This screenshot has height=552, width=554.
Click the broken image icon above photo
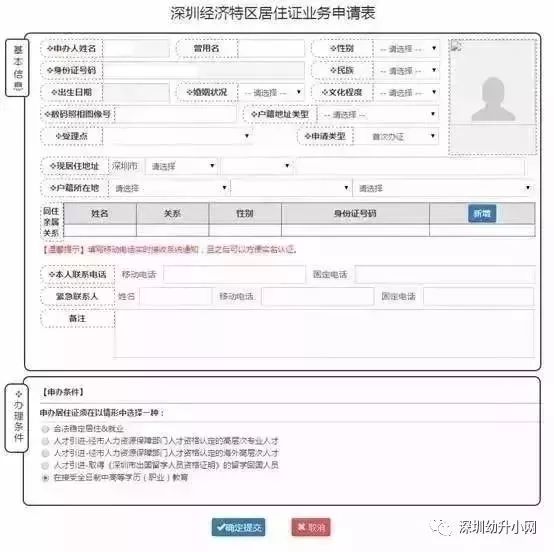point(455,46)
